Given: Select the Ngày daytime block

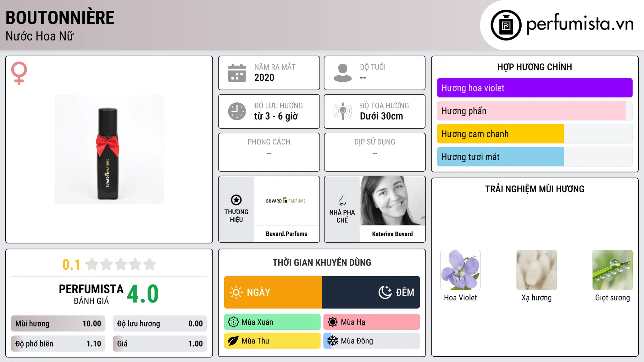Looking at the screenshot, I should coord(273,292).
